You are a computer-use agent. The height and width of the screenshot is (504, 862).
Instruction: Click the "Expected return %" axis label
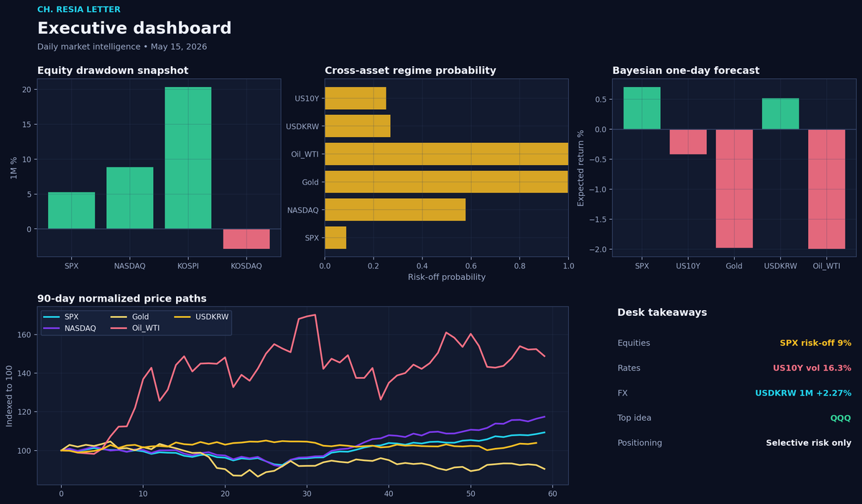[581, 167]
